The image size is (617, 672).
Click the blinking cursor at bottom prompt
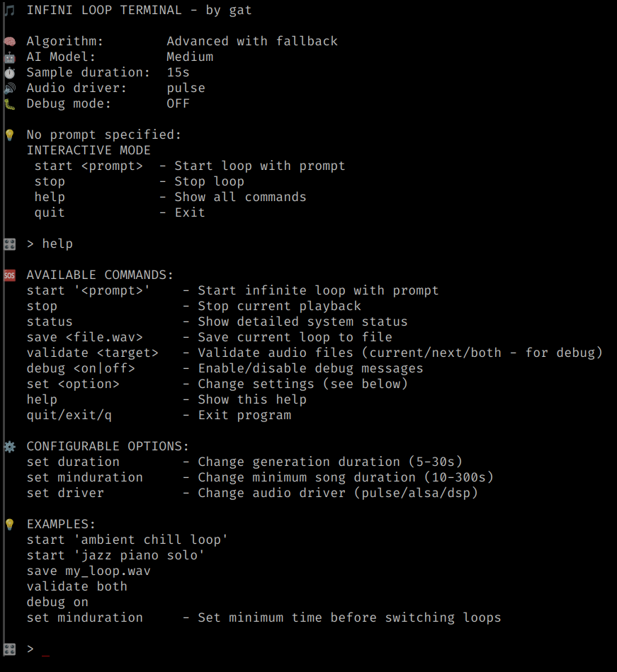point(45,654)
